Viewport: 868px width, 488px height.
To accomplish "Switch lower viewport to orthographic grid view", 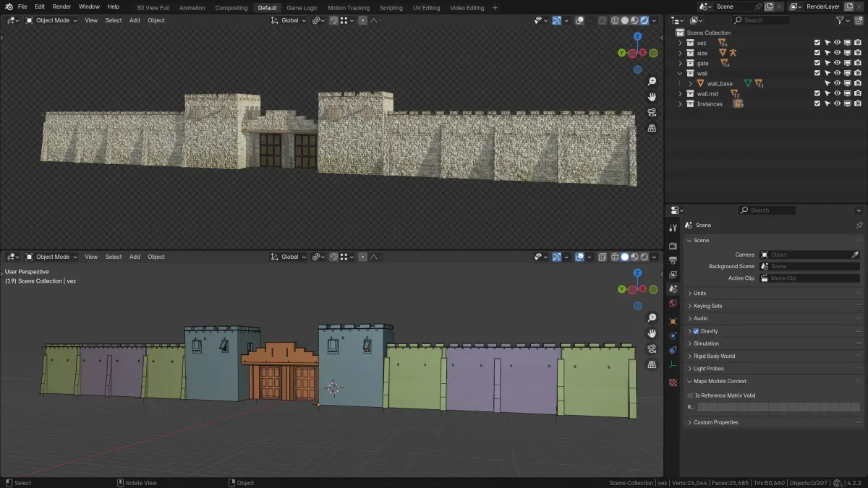I will (652, 364).
